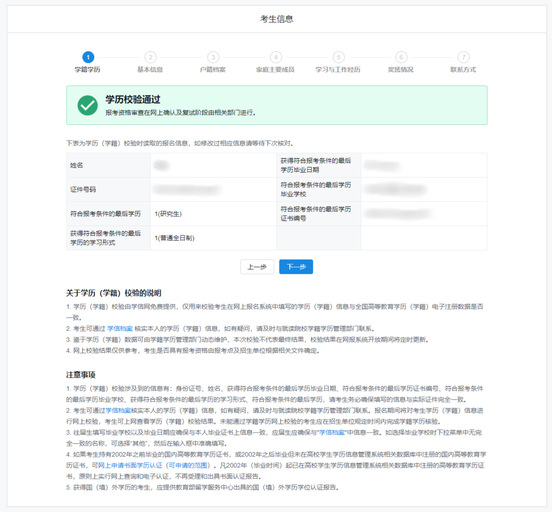
Task: Go back with the 上一步 button
Action: pos(257,267)
